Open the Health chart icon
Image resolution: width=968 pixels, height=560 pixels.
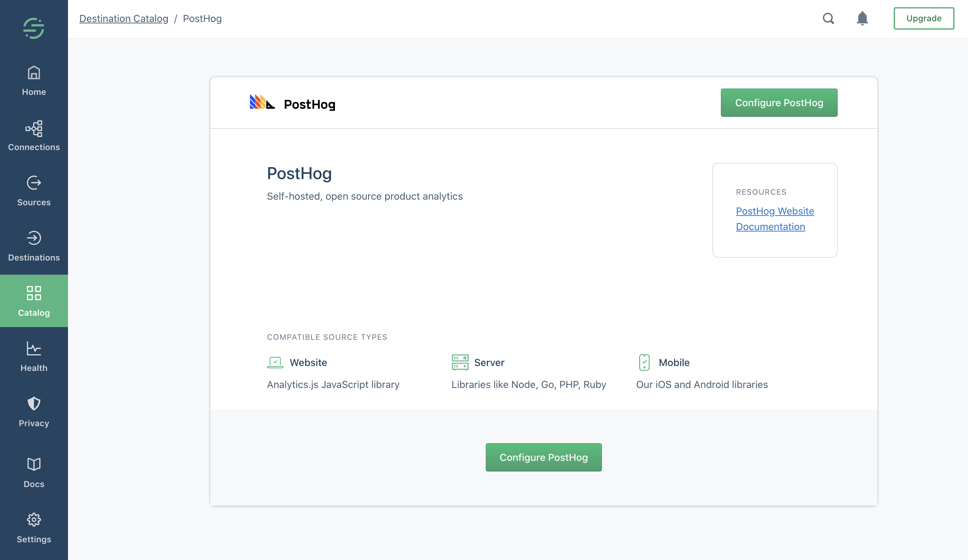click(34, 349)
